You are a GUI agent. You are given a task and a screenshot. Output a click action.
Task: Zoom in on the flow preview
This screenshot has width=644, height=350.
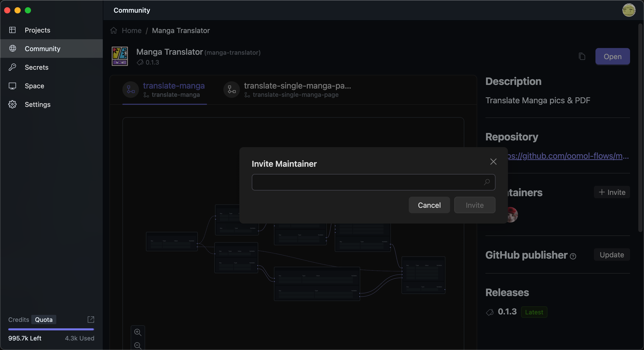pos(138,332)
